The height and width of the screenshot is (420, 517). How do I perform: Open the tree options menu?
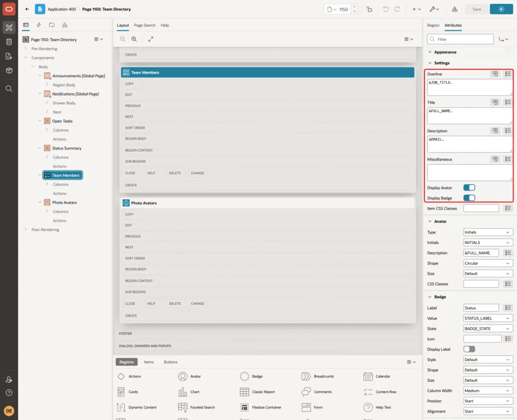[98, 39]
